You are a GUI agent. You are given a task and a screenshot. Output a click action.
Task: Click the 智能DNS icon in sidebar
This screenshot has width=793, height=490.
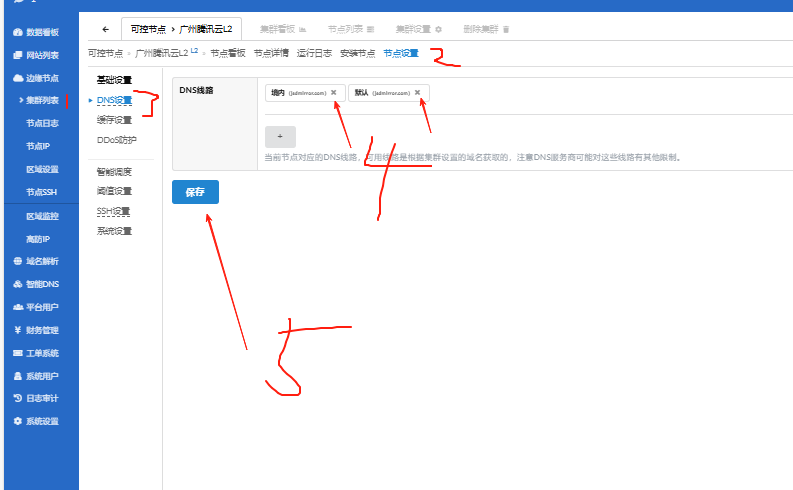18,284
